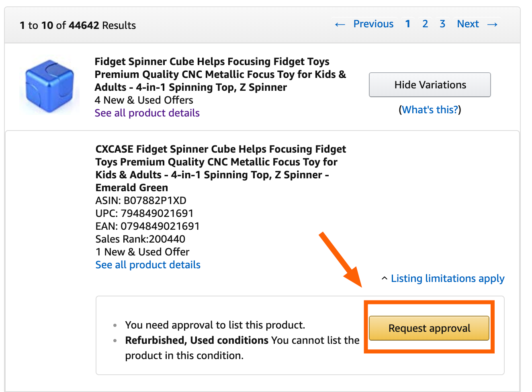Click the left arrow before Previous
Viewport: 532px width, 392px height.
[340, 24]
